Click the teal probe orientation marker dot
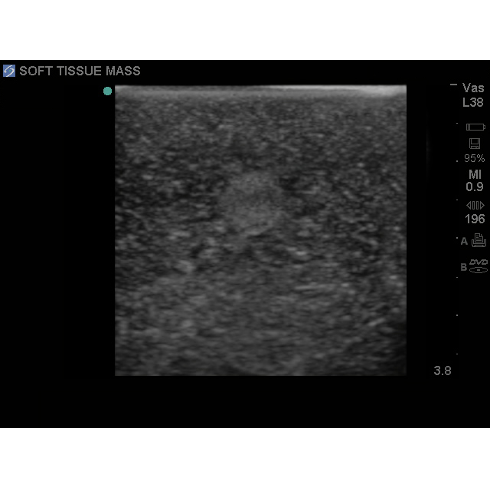Image resolution: width=490 pixels, height=490 pixels. tap(107, 91)
